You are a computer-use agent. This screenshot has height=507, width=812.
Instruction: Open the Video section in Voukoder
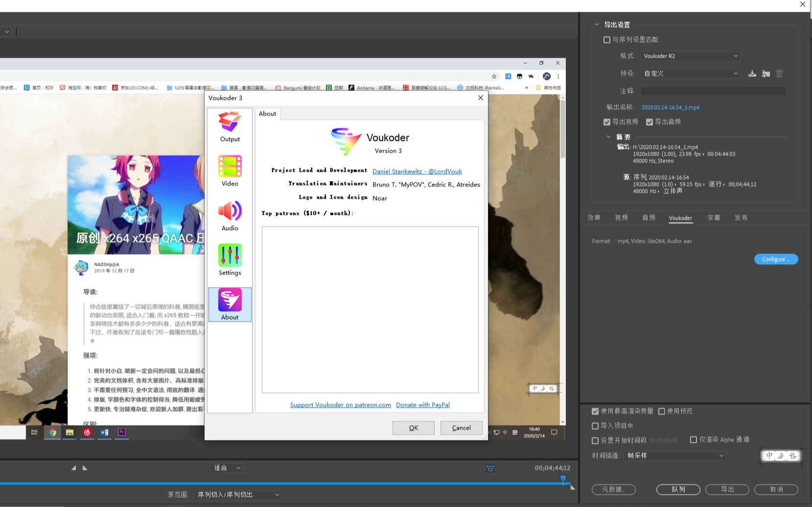pyautogui.click(x=230, y=171)
